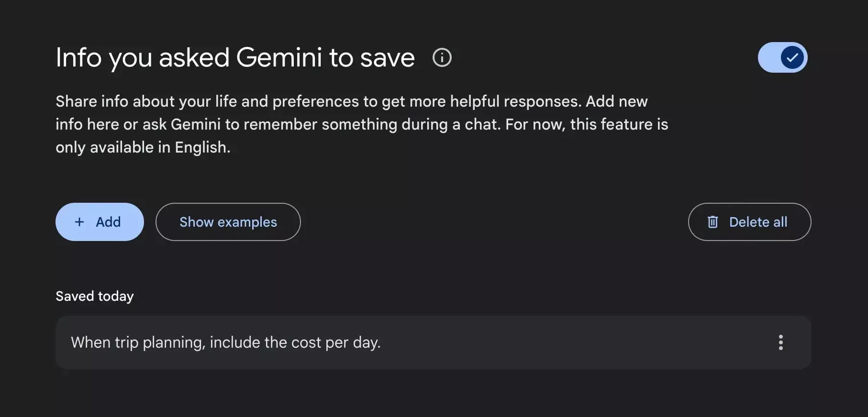Delete all saved info
This screenshot has height=417, width=868.
pos(749,222)
